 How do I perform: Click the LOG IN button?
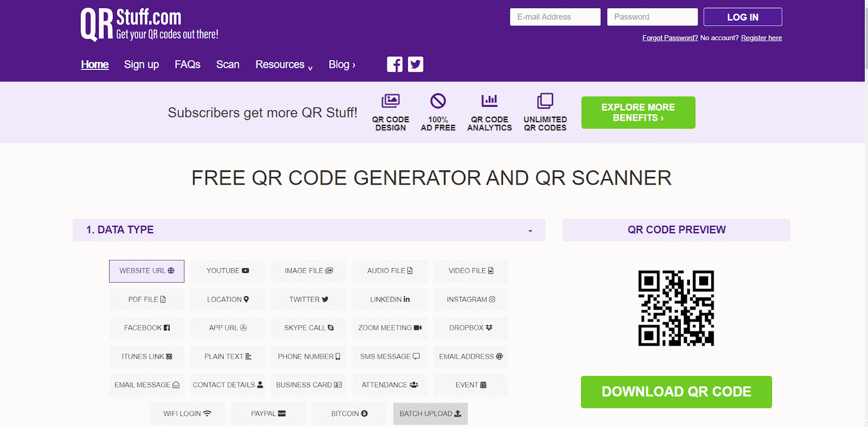coord(743,17)
